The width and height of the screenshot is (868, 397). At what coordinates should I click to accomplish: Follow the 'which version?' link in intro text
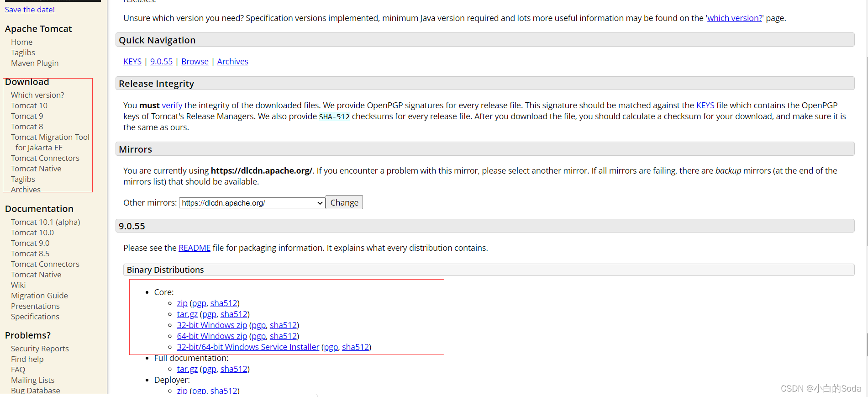coord(735,18)
